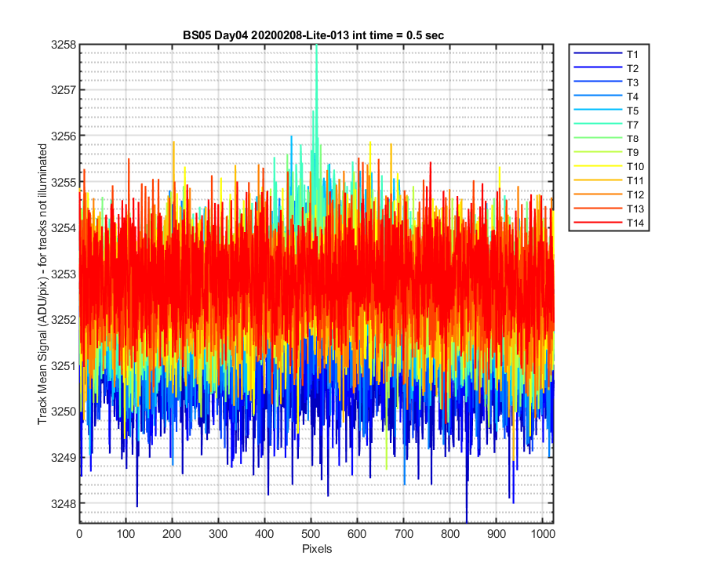Select the T13 legend label
Screen dimensions: 706x588
(635, 209)
